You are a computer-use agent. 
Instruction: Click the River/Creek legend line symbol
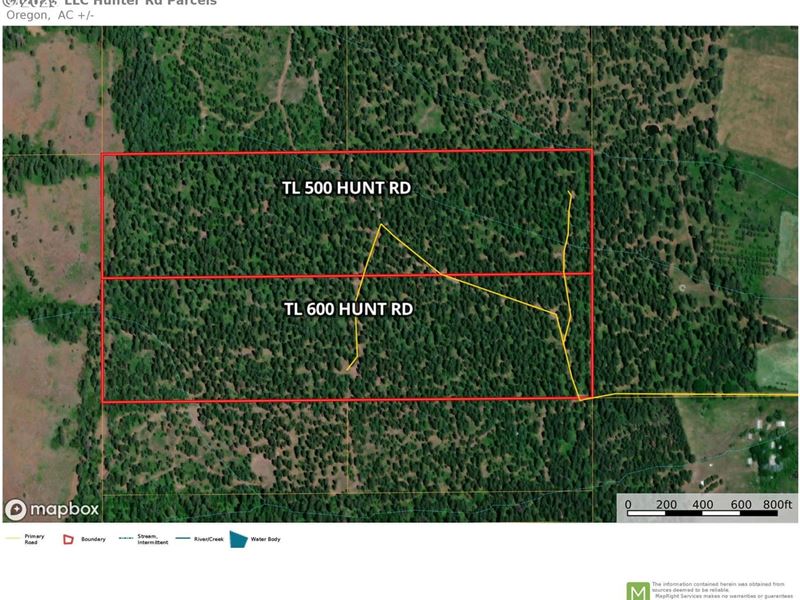(186, 539)
